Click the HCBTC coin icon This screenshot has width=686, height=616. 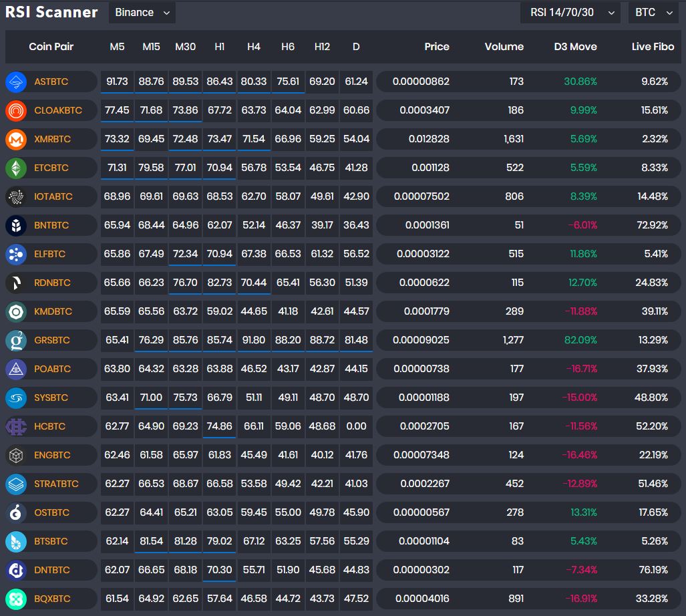pyautogui.click(x=16, y=426)
